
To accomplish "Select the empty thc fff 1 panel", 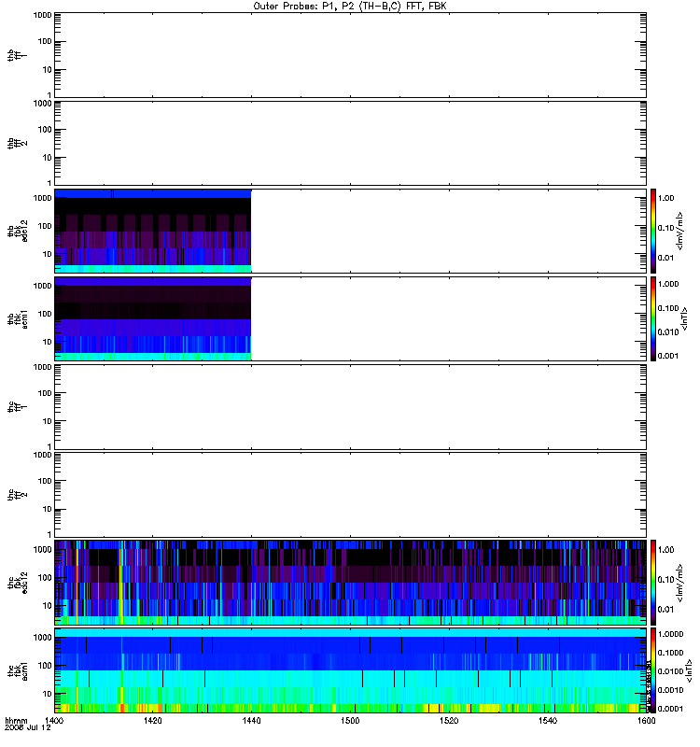I will point(350,407).
